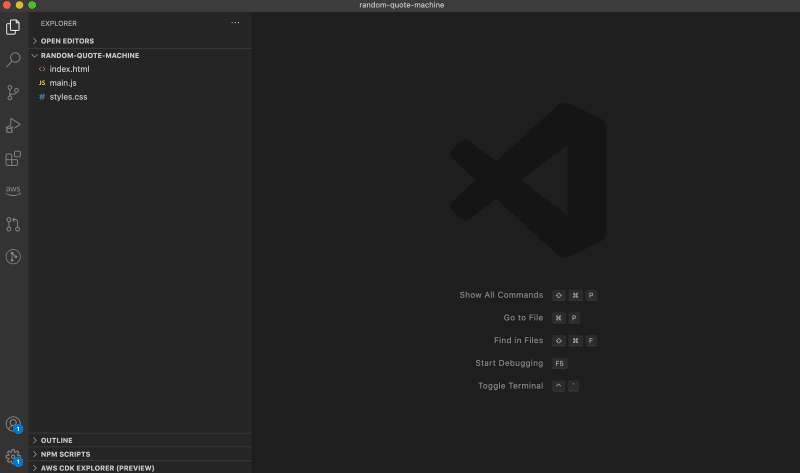This screenshot has height=473, width=800.
Task: Open the Run and Debug view
Action: (x=13, y=126)
